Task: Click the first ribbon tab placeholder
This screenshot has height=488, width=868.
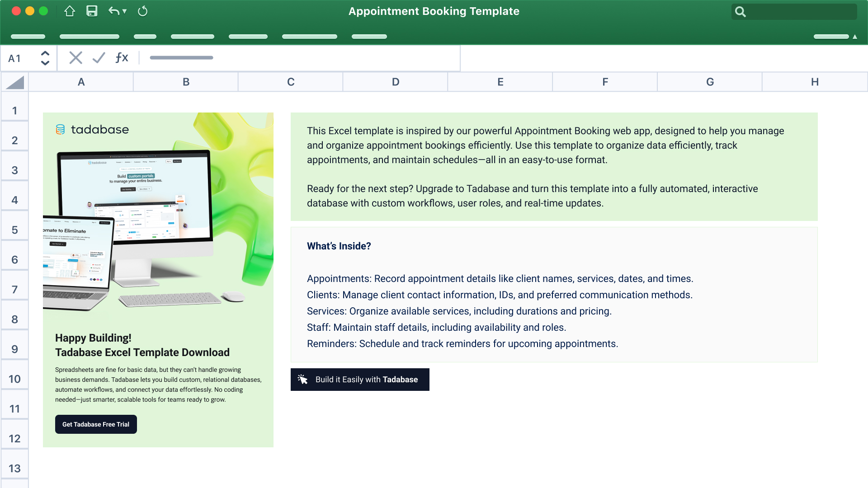Action: click(x=28, y=37)
